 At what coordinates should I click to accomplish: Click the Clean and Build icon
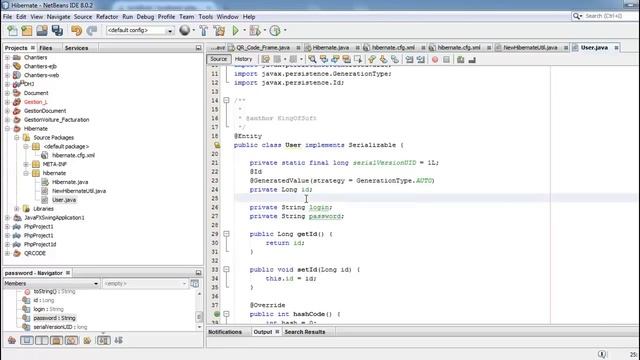(x=219, y=31)
